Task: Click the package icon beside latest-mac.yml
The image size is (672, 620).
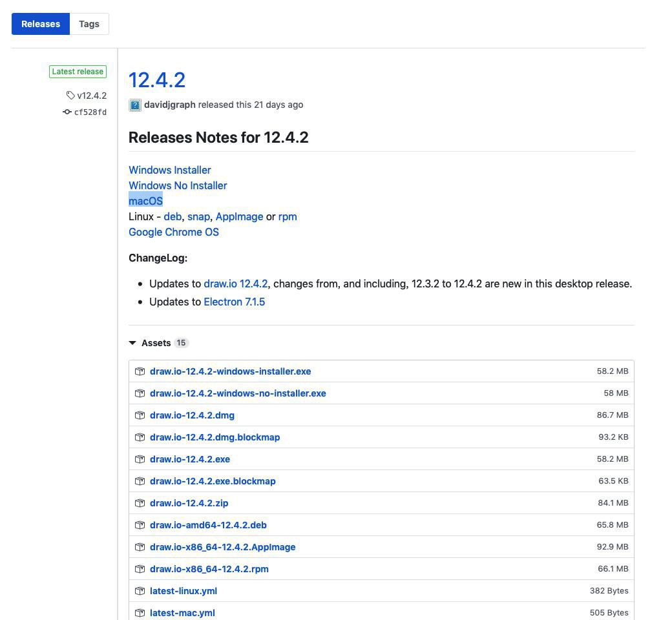Action: click(140, 613)
